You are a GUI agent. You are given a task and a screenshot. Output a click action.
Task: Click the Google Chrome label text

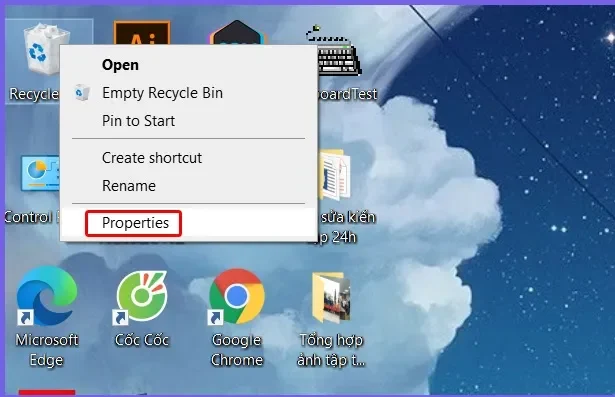click(x=237, y=350)
